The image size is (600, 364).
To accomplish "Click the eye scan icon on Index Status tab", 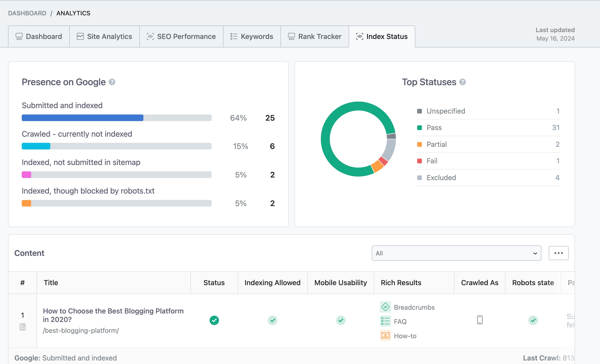I will click(x=360, y=37).
